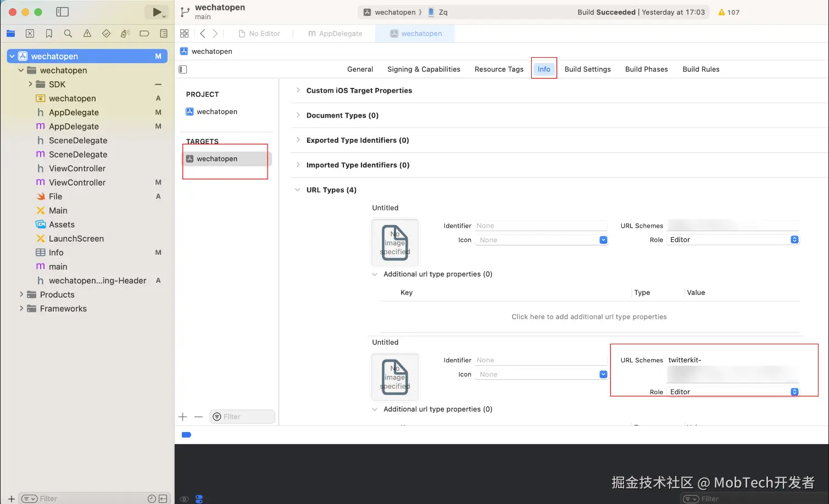Open the bookmark navigator

click(49, 33)
